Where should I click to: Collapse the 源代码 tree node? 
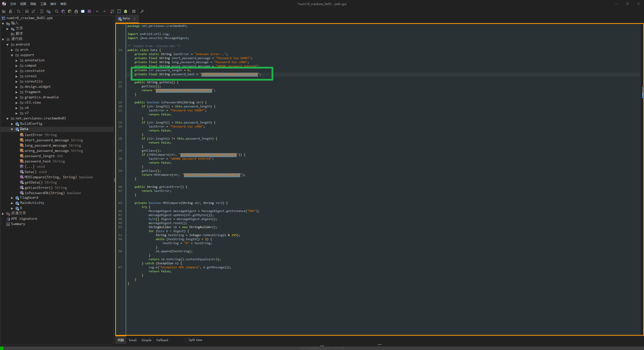[3, 39]
